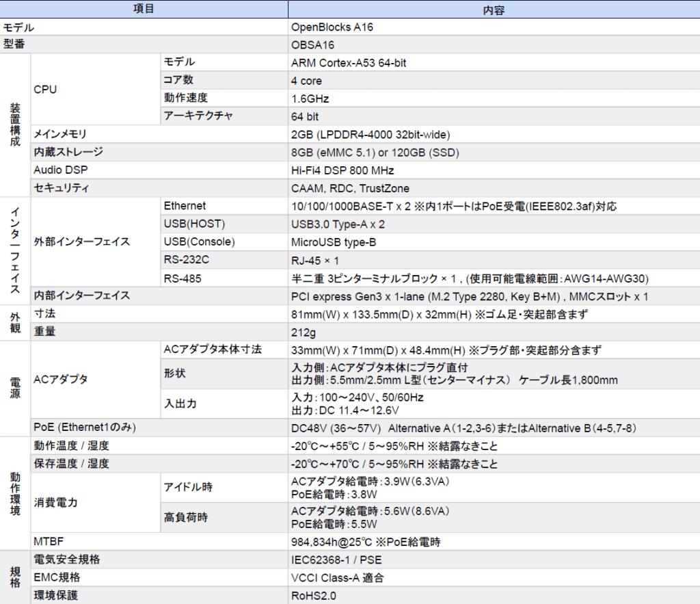Click the RS-485 label cell

[183, 278]
